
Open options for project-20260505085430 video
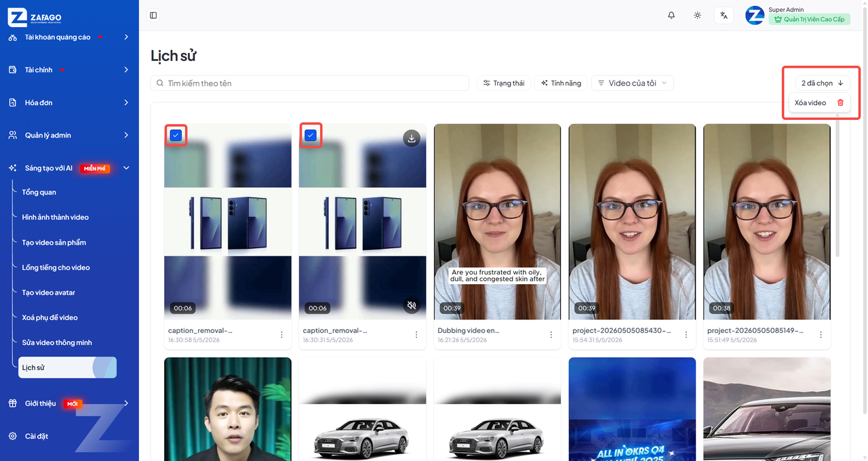[686, 335]
